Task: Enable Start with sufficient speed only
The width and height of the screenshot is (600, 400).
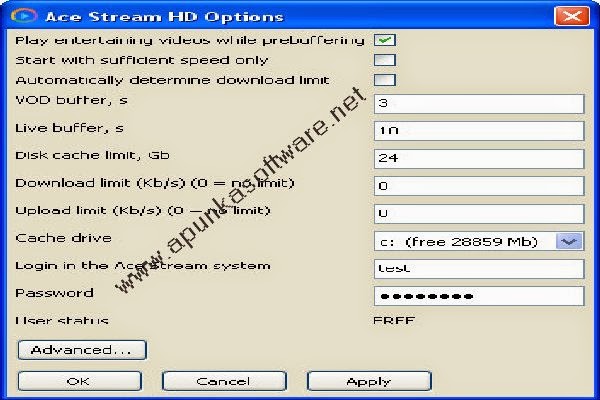Action: coord(385,60)
